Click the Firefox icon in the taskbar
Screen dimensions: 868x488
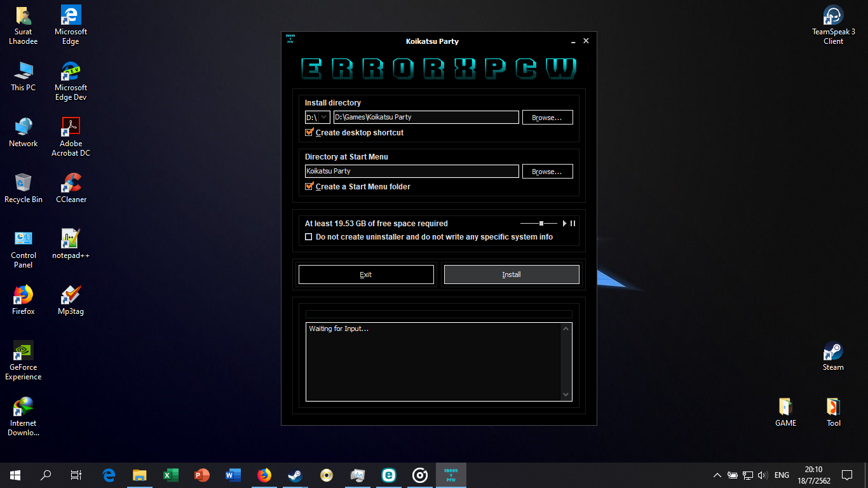[x=264, y=475]
